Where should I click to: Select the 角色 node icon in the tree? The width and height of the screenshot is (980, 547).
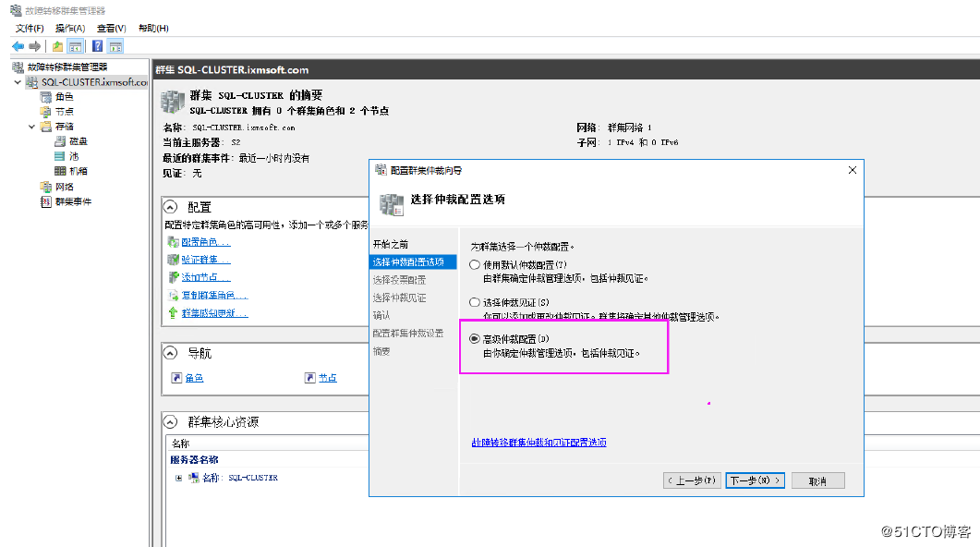[x=44, y=95]
